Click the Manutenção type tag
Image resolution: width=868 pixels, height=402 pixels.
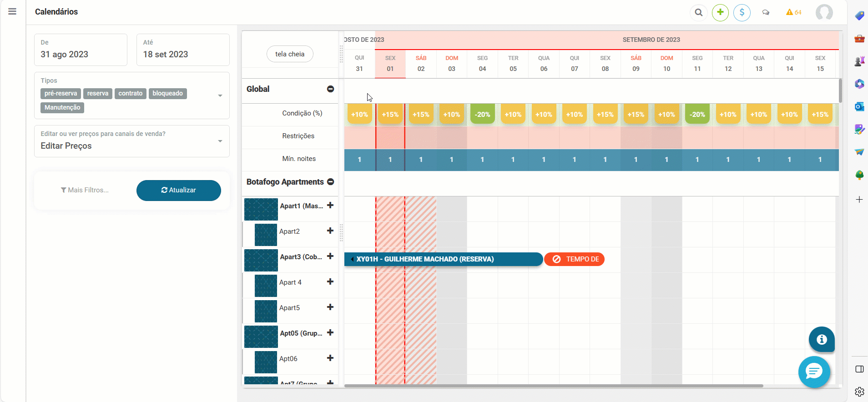click(62, 108)
